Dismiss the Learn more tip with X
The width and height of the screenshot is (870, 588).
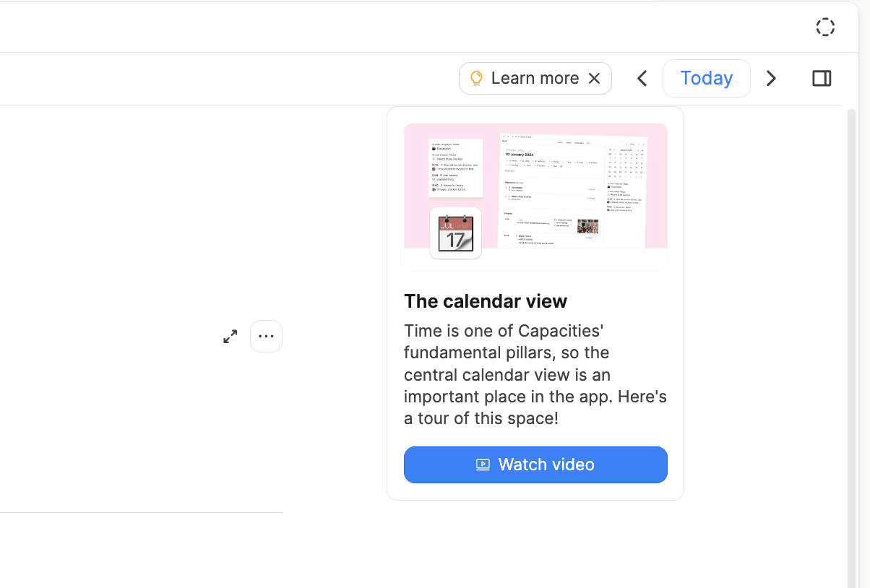[595, 78]
